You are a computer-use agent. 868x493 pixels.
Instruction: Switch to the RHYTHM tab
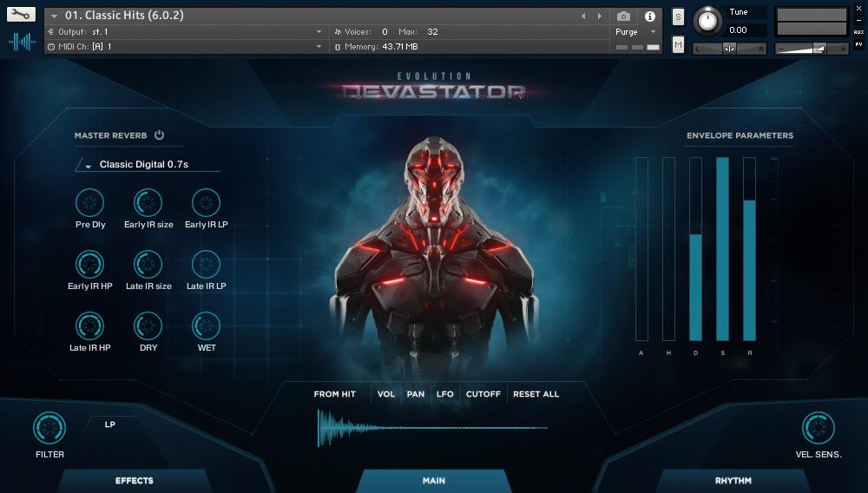[733, 481]
